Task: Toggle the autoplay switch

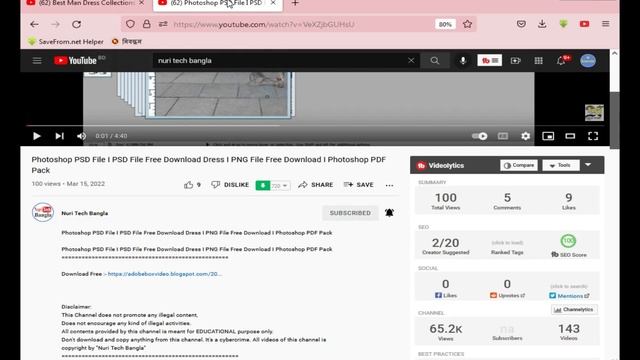Action: coord(480,136)
